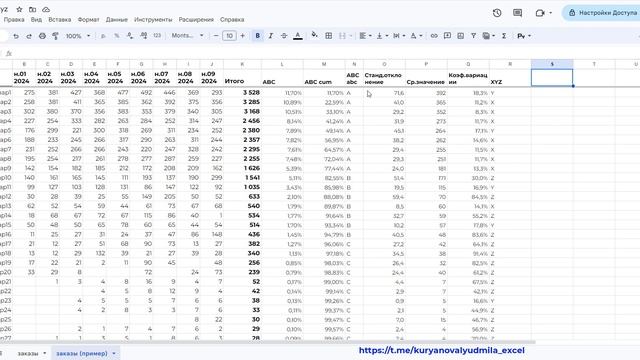Select column S header
This screenshot has height=360, width=640.
552,64
